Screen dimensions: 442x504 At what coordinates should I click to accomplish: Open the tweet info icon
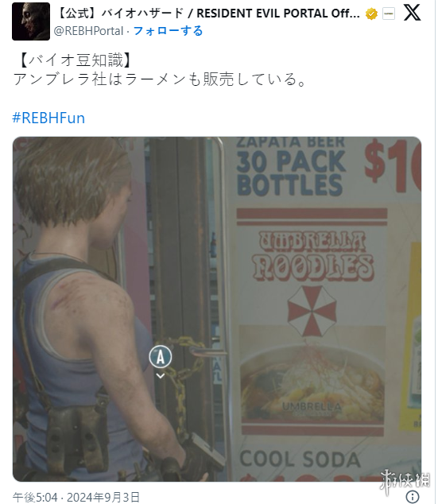(413, 497)
